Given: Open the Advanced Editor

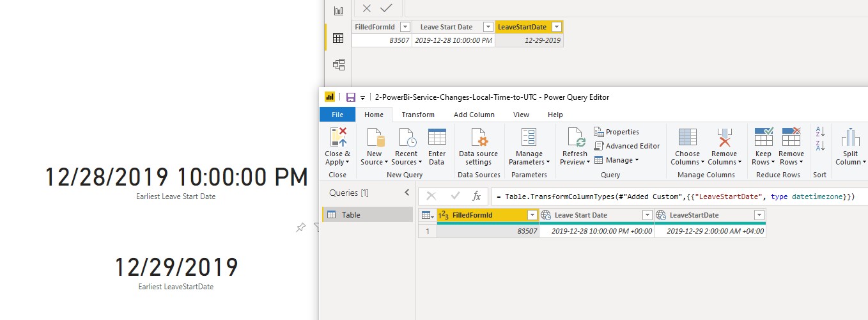Looking at the screenshot, I should click(626, 146).
